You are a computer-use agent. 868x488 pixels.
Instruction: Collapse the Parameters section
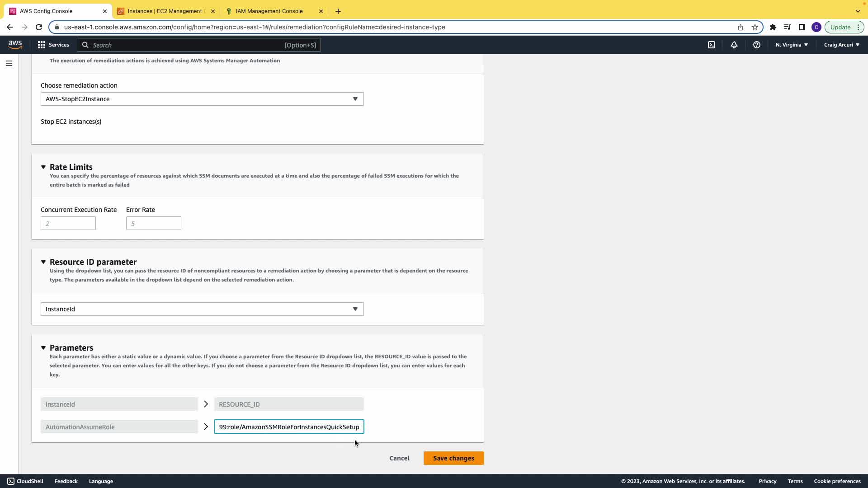[43, 348]
